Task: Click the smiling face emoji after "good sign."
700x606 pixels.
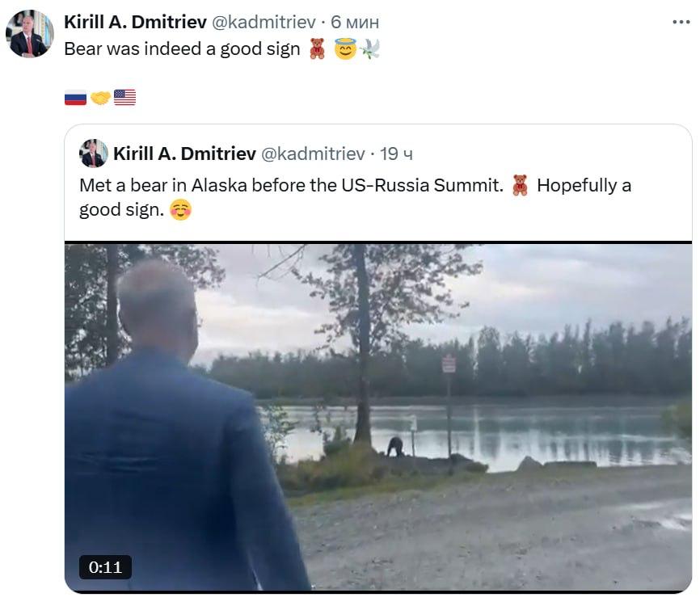Action: [181, 211]
